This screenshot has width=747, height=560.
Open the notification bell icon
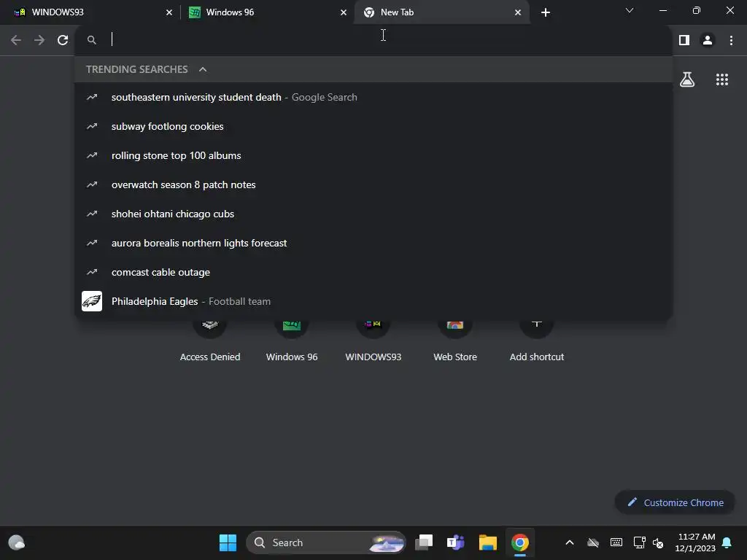pyautogui.click(x=727, y=542)
